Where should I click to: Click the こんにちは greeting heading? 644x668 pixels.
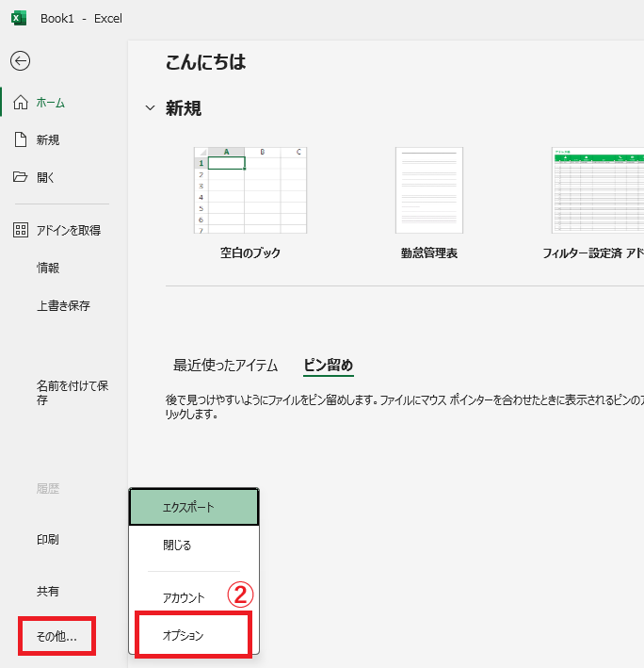(x=205, y=62)
